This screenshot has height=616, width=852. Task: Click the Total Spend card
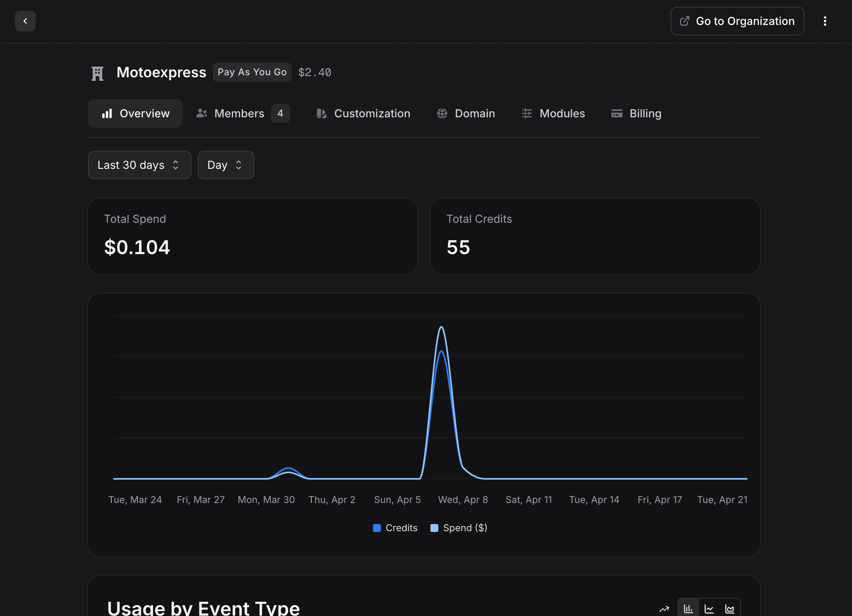(x=253, y=236)
